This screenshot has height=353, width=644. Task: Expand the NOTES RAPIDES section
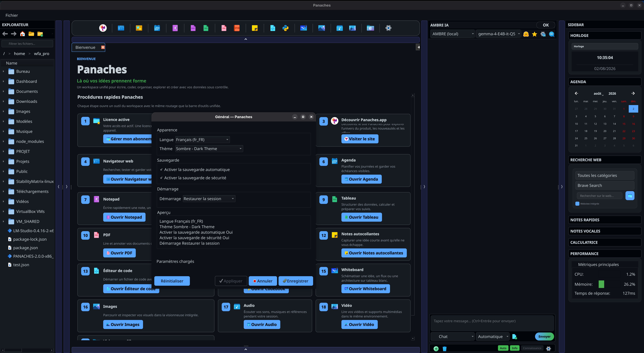pyautogui.click(x=605, y=220)
